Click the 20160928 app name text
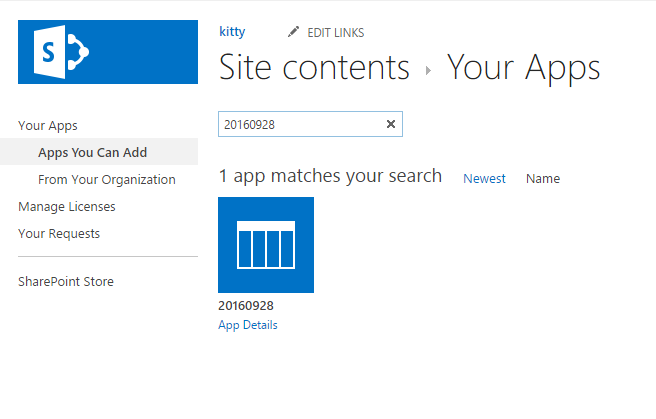Image resolution: width=656 pixels, height=419 pixels. (x=246, y=306)
